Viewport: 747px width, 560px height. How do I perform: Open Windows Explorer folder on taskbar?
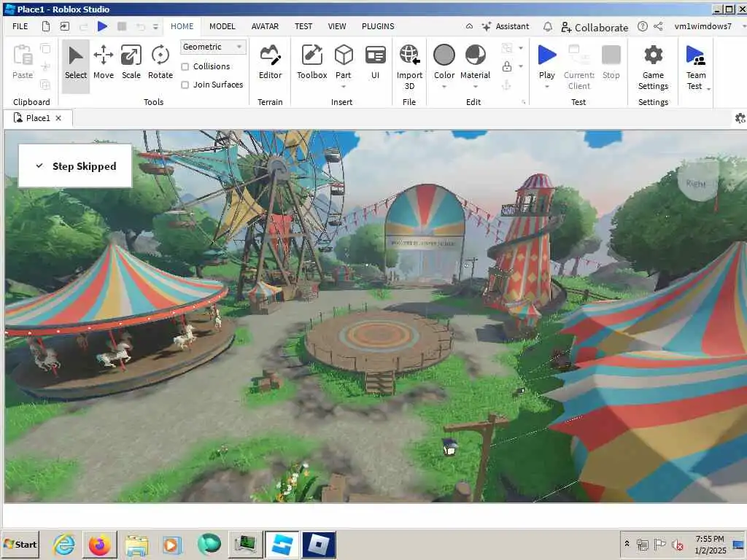[x=136, y=544]
